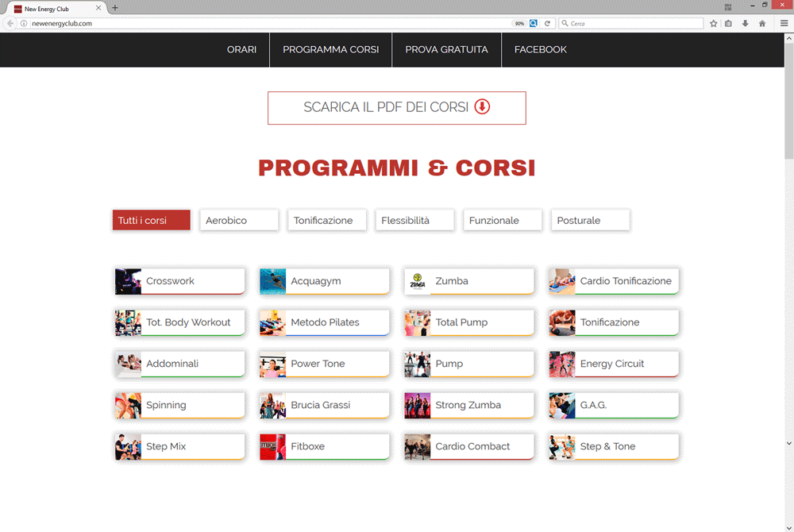Filter courses by Tonificazione category
The image size is (794, 532).
click(x=326, y=220)
